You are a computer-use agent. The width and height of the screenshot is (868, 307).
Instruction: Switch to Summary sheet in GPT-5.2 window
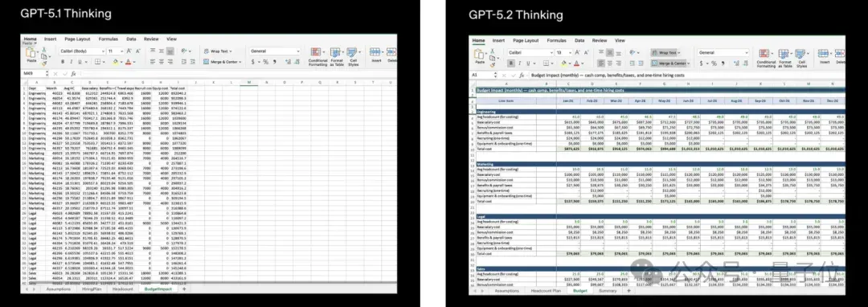point(608,290)
